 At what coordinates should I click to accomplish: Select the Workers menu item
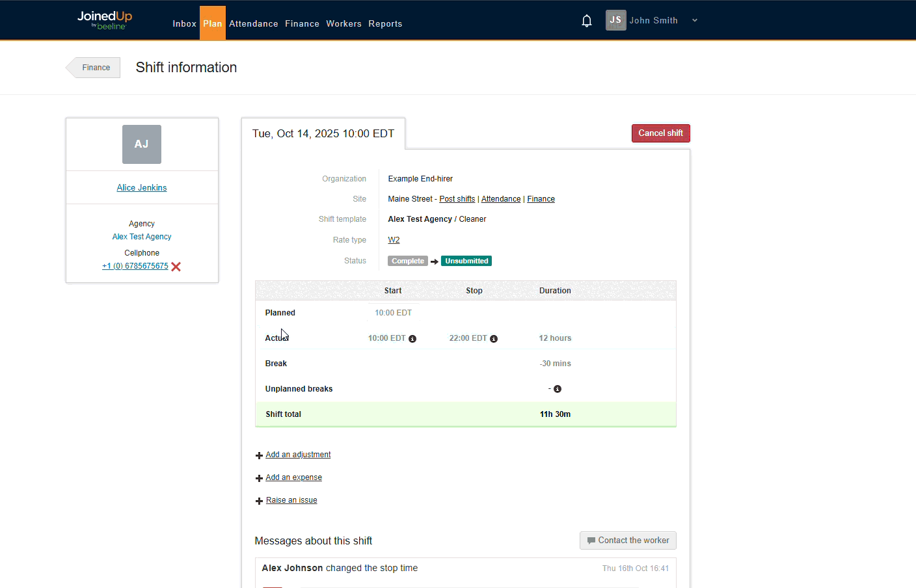343,24
